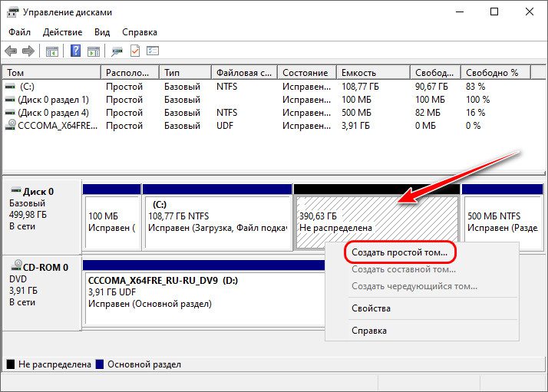Viewport: 548px width, 392px height.
Task: Sort by the Располо... column header
Action: pyautogui.click(x=130, y=73)
